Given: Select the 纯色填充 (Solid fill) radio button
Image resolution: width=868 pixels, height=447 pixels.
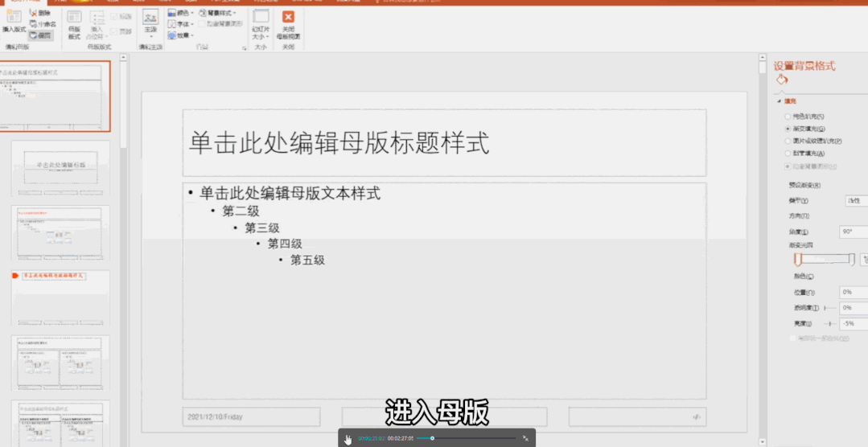Looking at the screenshot, I should [x=788, y=117].
